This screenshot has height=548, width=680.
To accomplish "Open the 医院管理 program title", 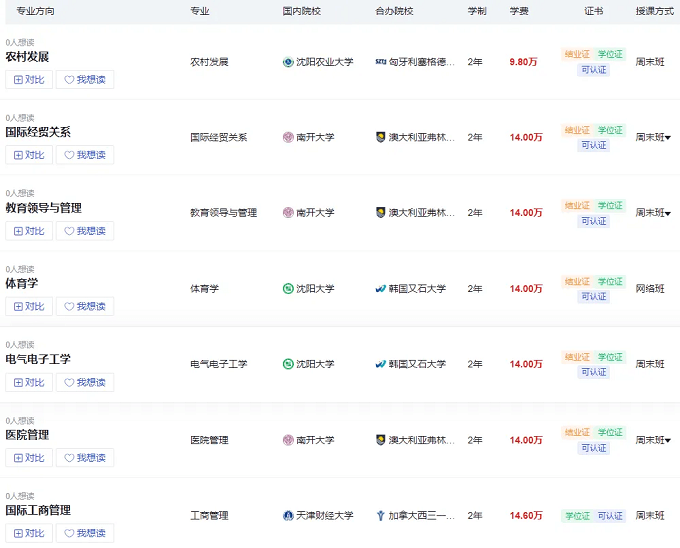I will (27, 435).
